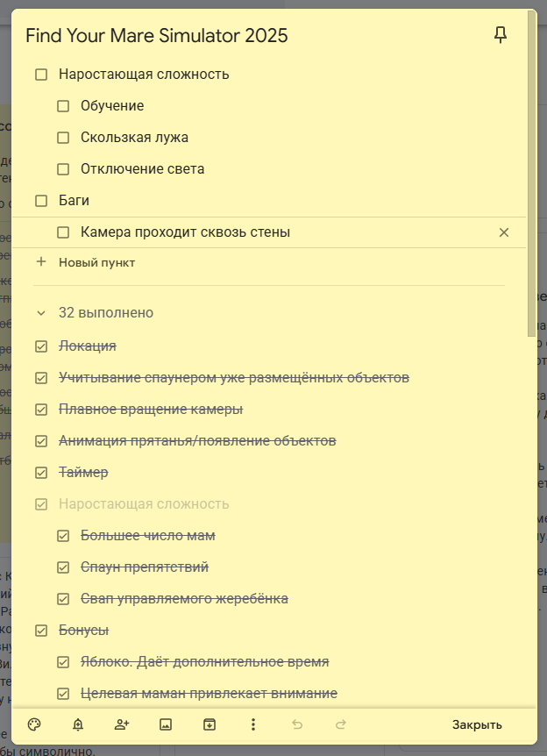This screenshot has height=756, width=547.
Task: Uncheck the completed 'Бонусы' item
Action: click(41, 631)
